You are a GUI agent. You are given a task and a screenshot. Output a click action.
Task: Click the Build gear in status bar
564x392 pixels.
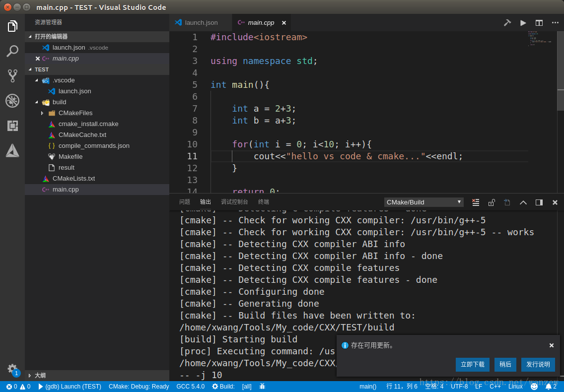click(223, 387)
